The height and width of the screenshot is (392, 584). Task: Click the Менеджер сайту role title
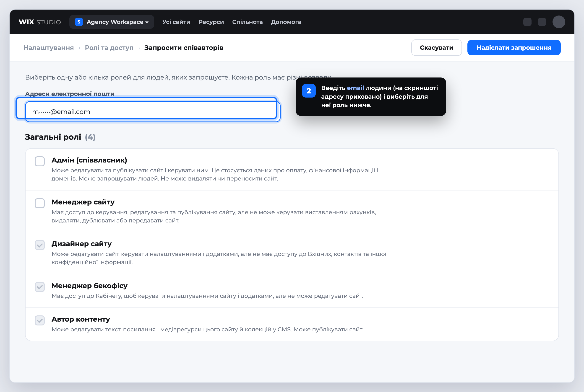[x=83, y=202]
